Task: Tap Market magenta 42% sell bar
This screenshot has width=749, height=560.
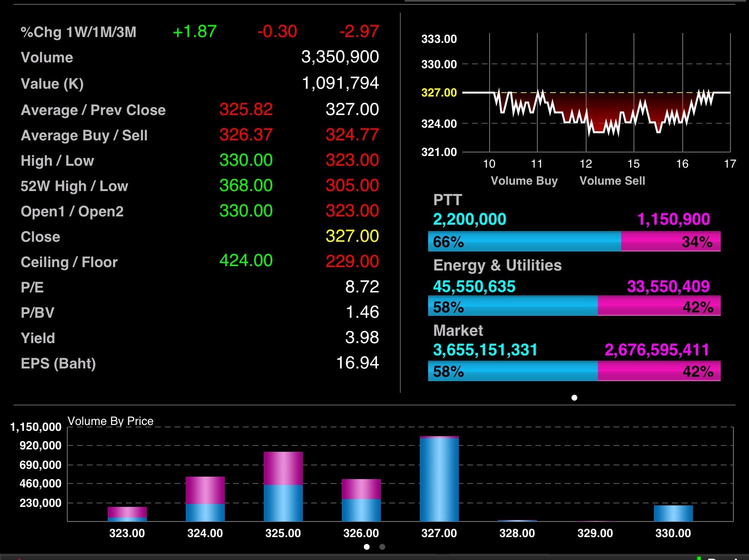Action: (658, 371)
